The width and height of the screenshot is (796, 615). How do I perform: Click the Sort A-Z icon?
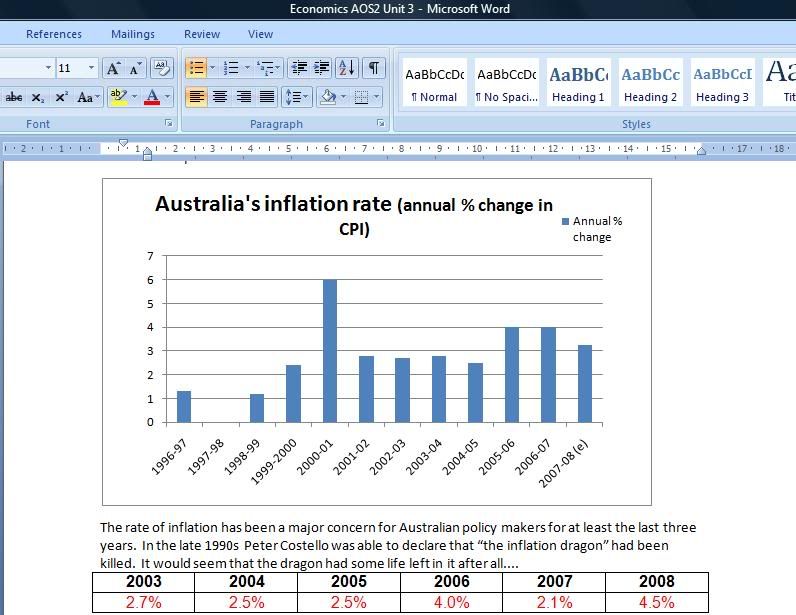pos(346,68)
